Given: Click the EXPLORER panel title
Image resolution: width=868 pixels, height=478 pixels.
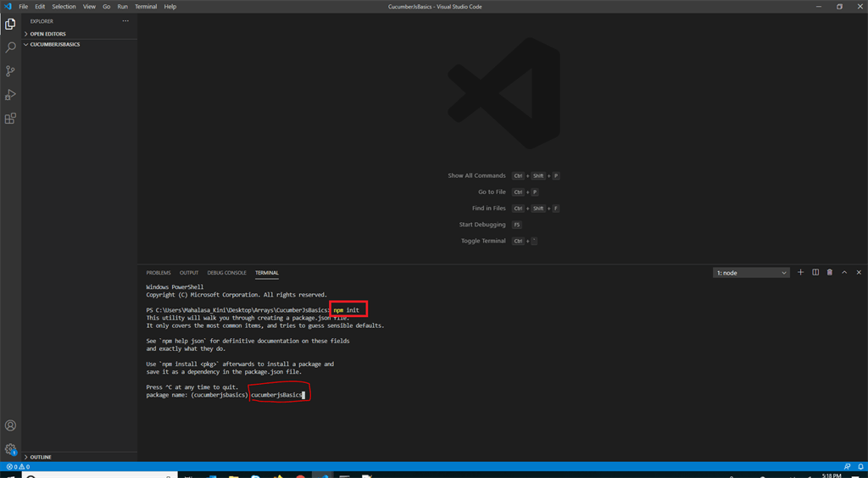Looking at the screenshot, I should tap(42, 21).
